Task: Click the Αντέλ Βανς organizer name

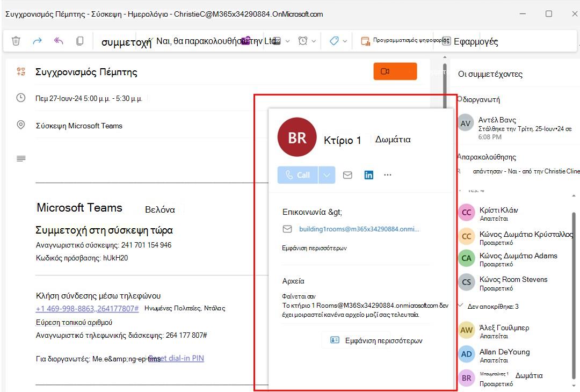Action: click(x=497, y=120)
